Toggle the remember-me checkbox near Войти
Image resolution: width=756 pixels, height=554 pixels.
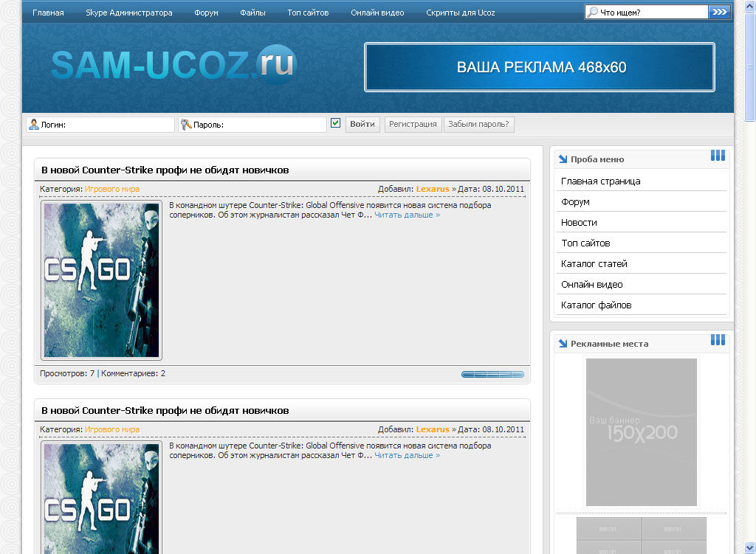[336, 123]
